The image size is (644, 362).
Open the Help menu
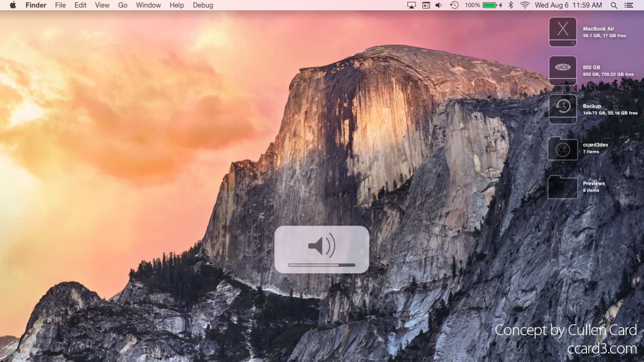click(177, 5)
